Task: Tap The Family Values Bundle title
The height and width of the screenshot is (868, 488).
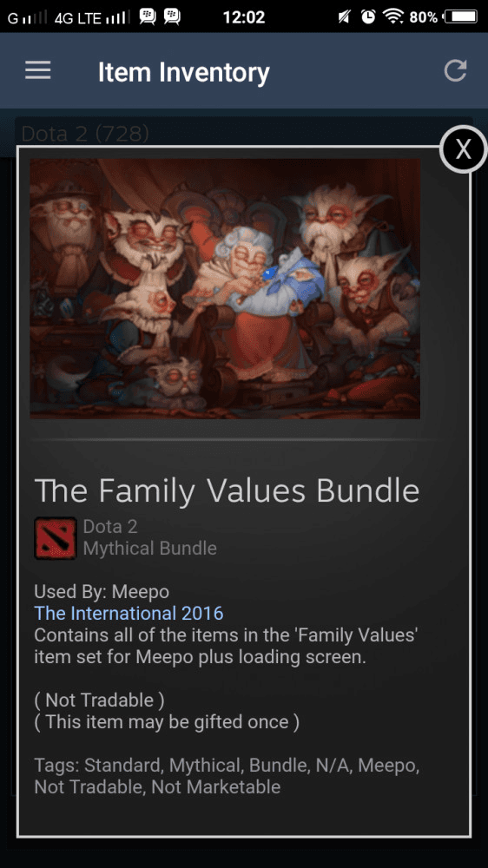Action: pyautogui.click(x=228, y=490)
